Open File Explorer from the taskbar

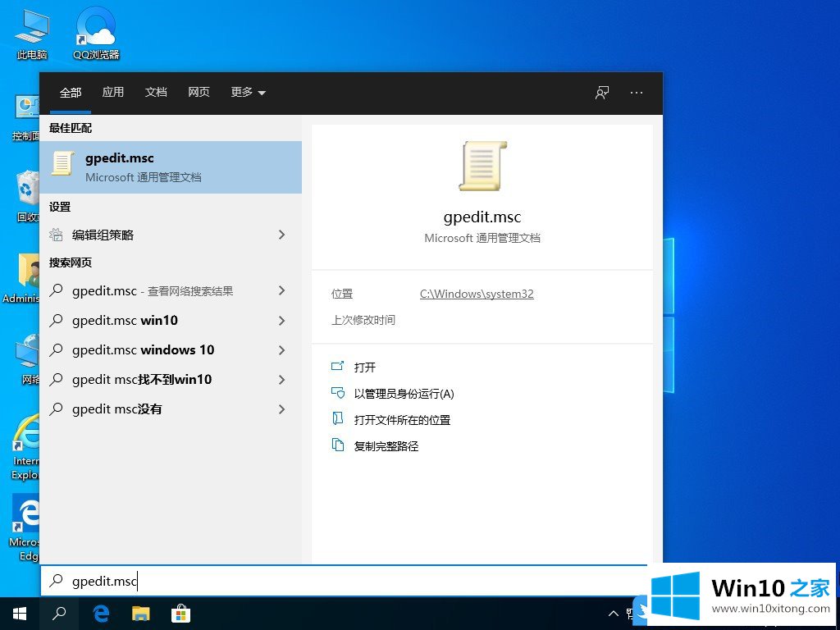click(x=141, y=613)
